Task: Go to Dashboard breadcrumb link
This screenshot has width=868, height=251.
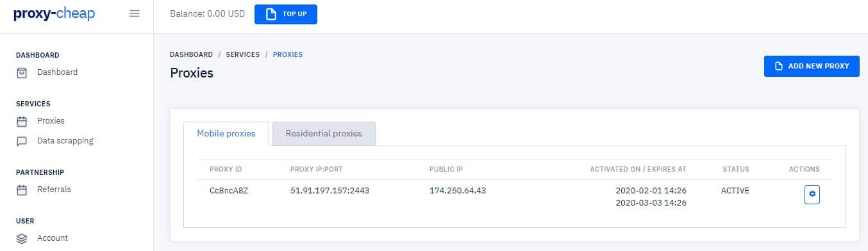Action: [191, 54]
